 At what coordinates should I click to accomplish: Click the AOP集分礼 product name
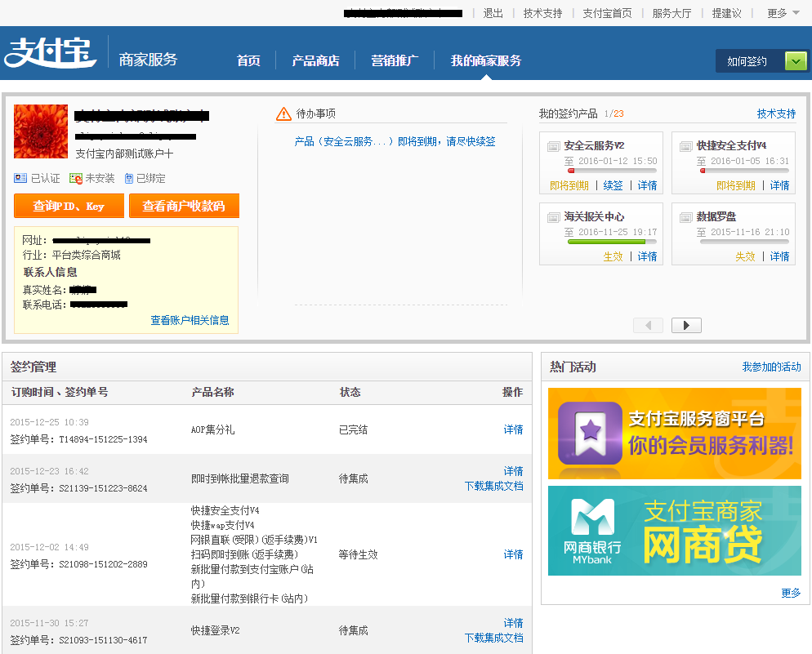(x=213, y=429)
